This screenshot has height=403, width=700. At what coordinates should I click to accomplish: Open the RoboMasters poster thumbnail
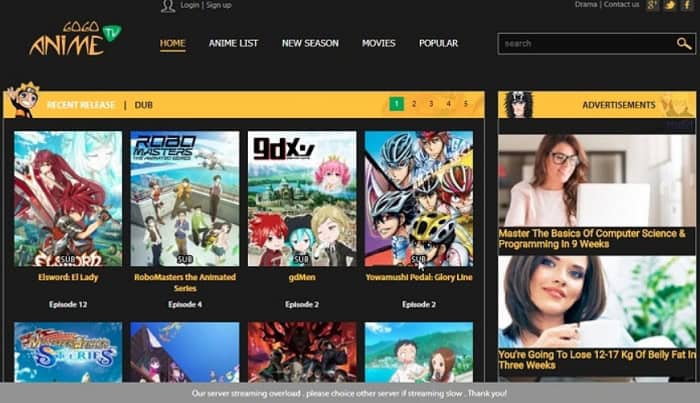[x=185, y=199]
